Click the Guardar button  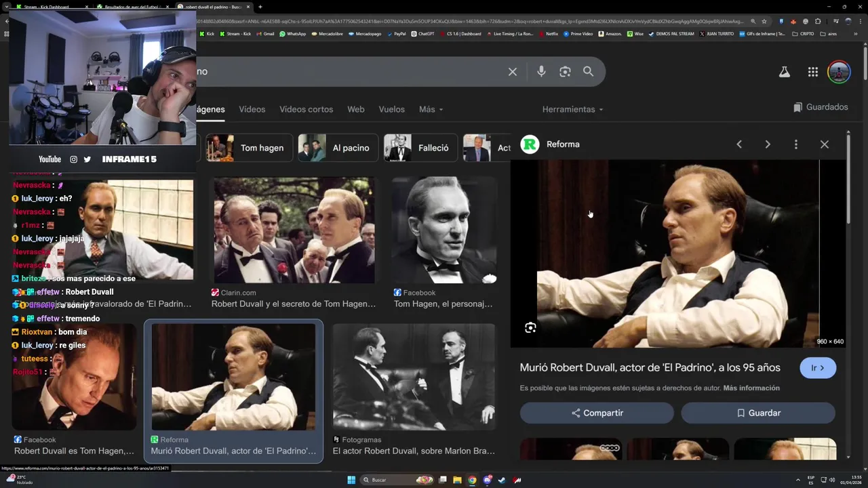click(758, 413)
